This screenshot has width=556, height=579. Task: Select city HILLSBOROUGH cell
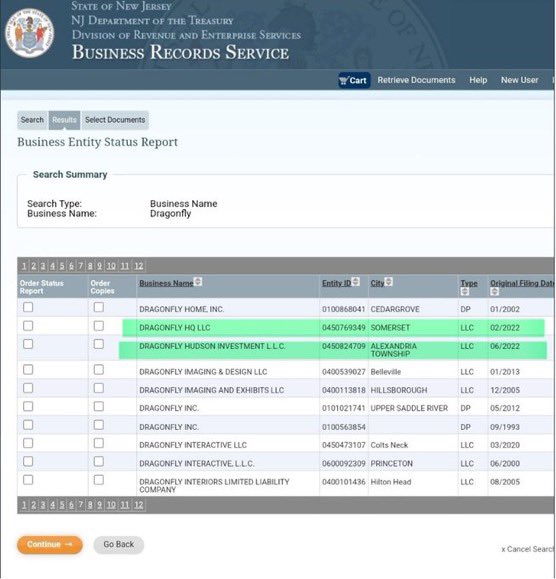399,390
